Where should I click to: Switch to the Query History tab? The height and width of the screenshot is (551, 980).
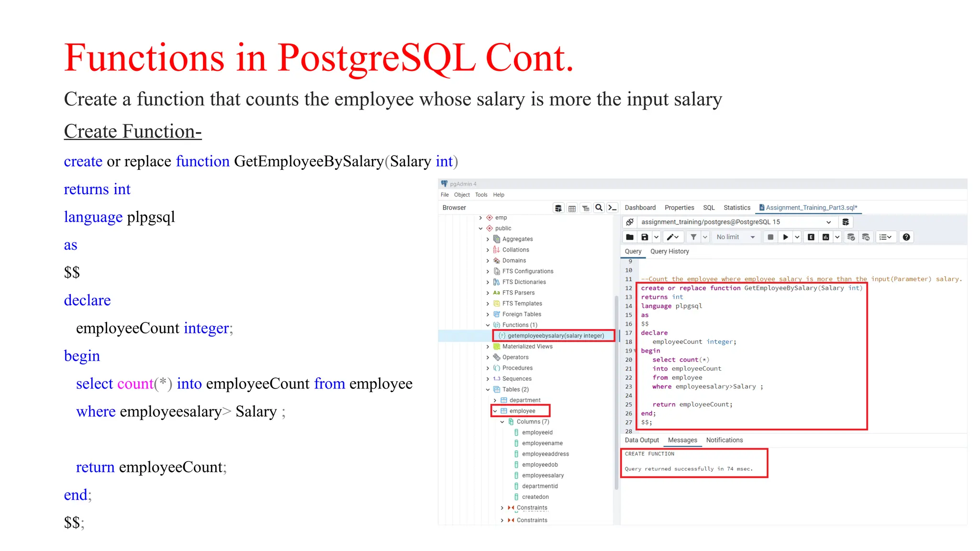pos(669,252)
